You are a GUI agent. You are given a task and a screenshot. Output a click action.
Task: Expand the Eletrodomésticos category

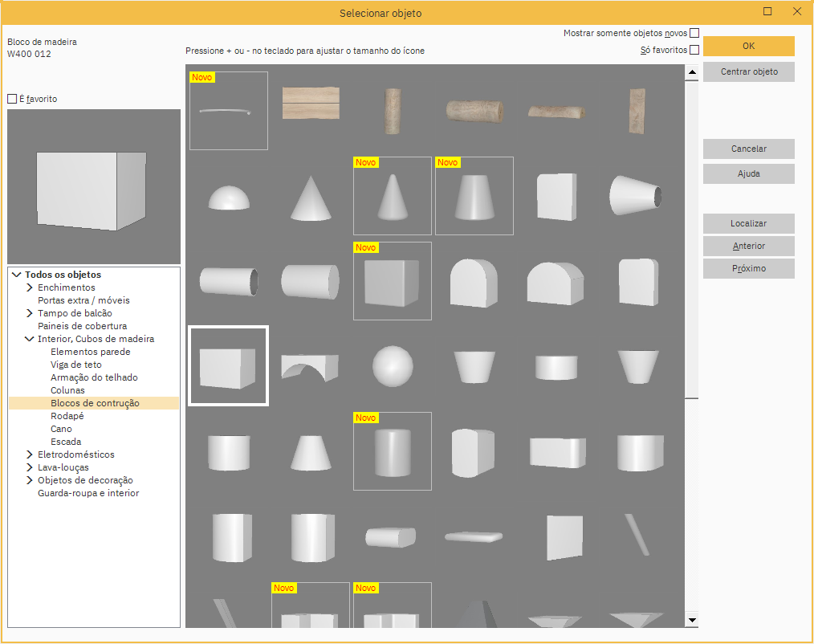point(30,454)
